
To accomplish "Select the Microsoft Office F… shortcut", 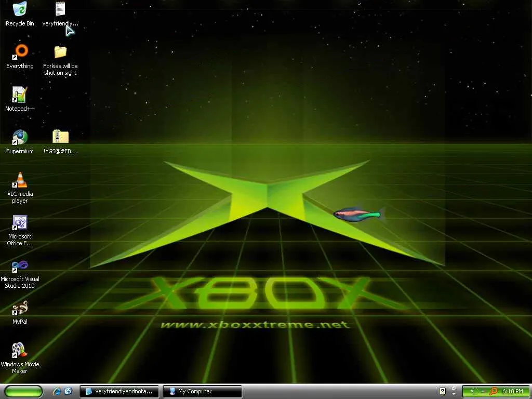I will click(20, 230).
